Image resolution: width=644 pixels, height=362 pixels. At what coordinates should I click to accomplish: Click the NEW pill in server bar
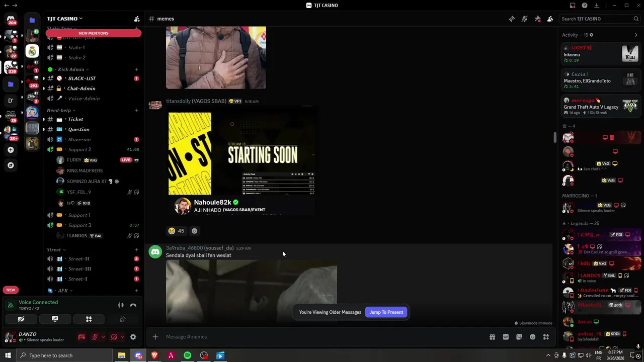[11, 290]
